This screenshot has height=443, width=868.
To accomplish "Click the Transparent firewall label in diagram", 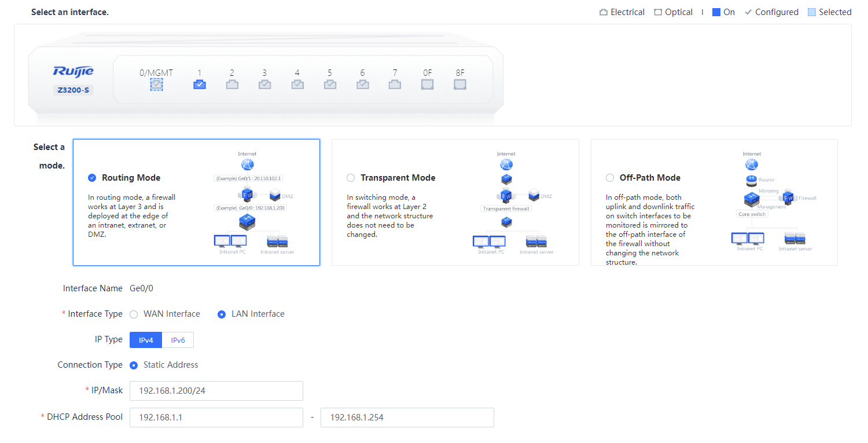I will pyautogui.click(x=506, y=209).
